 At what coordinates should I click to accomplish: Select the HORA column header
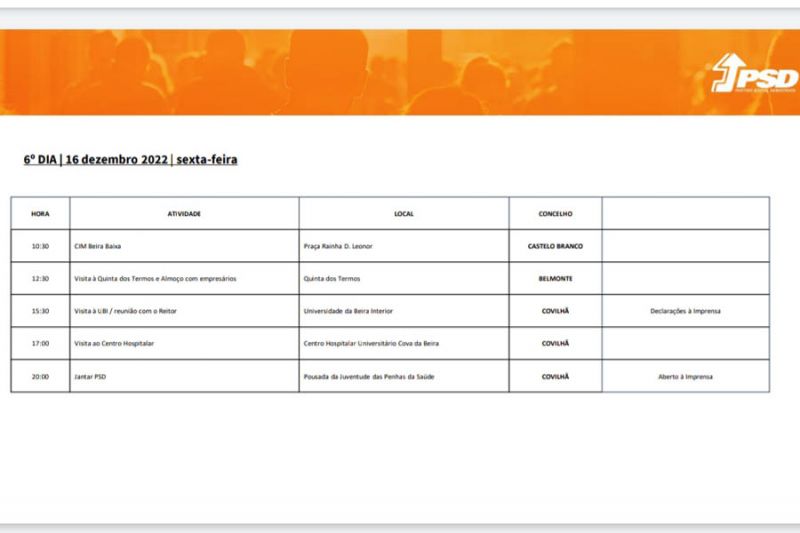pos(40,213)
